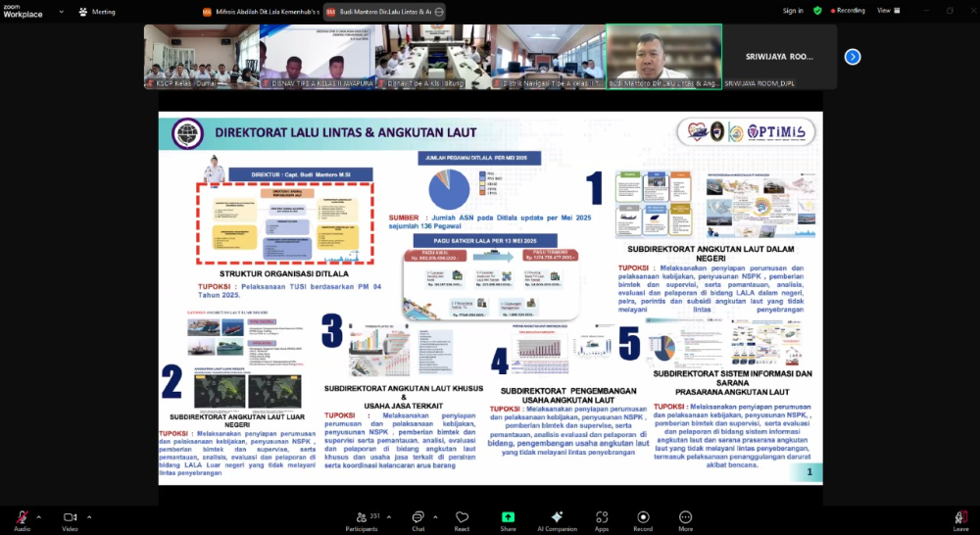Select Disnav Tipe A Kls I Bitung thumbnail
This screenshot has width=980, height=535.
432,57
